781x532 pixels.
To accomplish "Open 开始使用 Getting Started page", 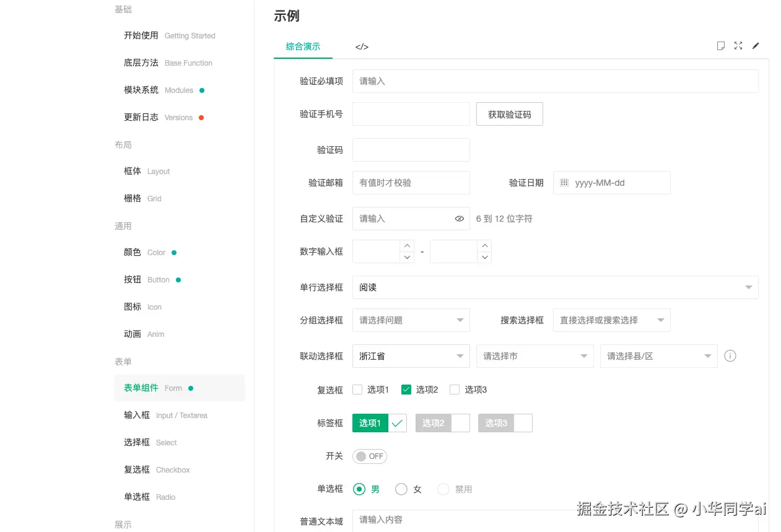I will pyautogui.click(x=170, y=35).
